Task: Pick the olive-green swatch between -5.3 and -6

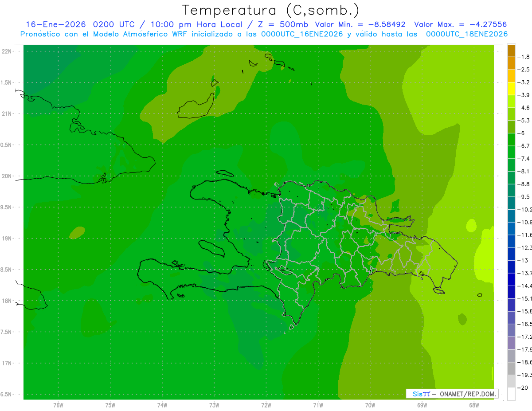Action: (511, 127)
